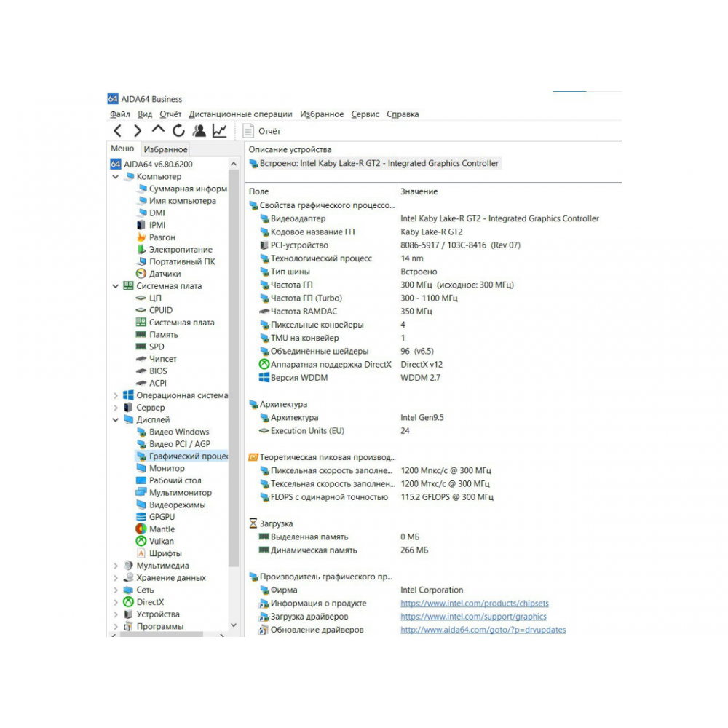The image size is (728, 728).
Task: Click the Windows logo beside Версия WDDM
Action: pos(264,377)
